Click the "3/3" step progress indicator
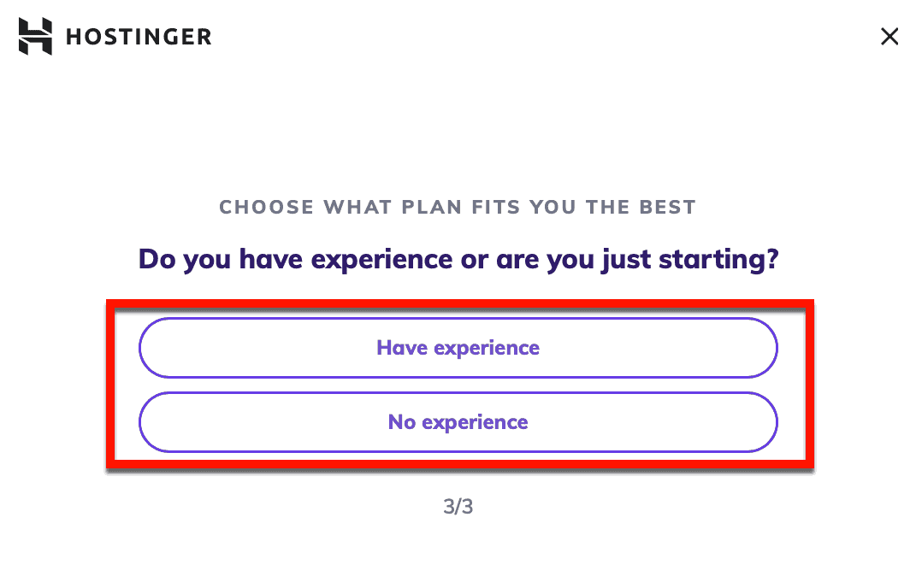Image resolution: width=922 pixels, height=588 pixels. pyautogui.click(x=458, y=506)
